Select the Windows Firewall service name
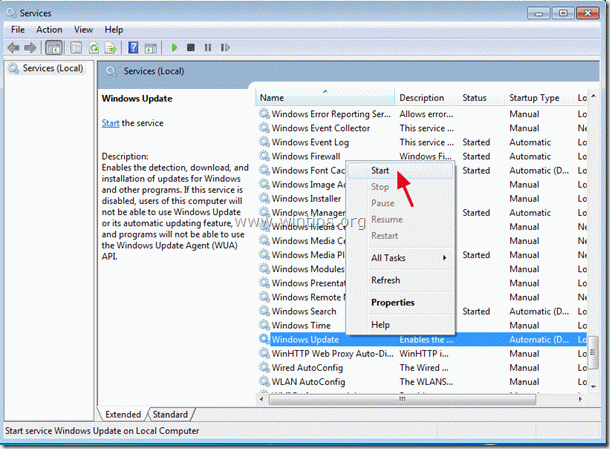Image resolution: width=610 pixels, height=449 pixels. [x=306, y=156]
